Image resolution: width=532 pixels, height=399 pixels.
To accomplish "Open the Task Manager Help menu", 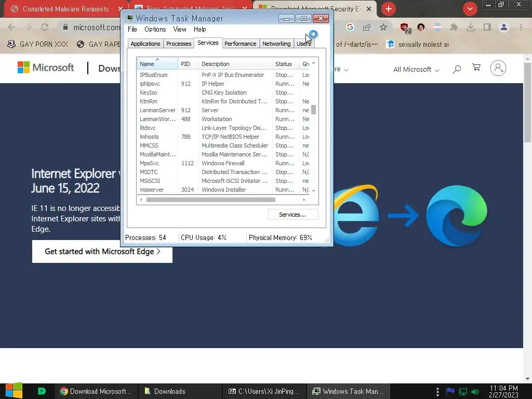I will click(200, 30).
